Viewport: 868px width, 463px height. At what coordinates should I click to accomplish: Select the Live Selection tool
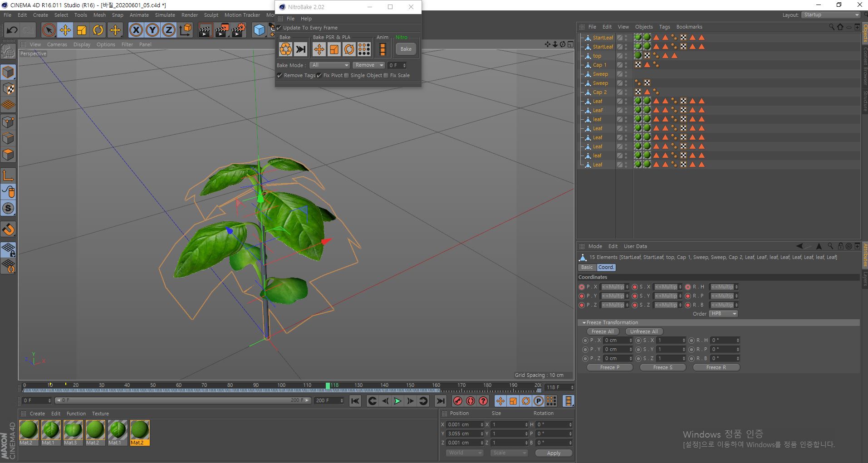pos(49,30)
